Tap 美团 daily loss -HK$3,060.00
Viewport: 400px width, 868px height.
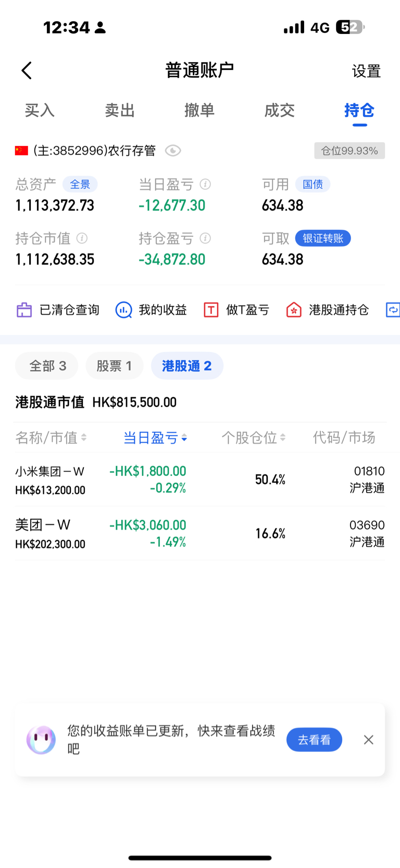pyautogui.click(x=148, y=525)
